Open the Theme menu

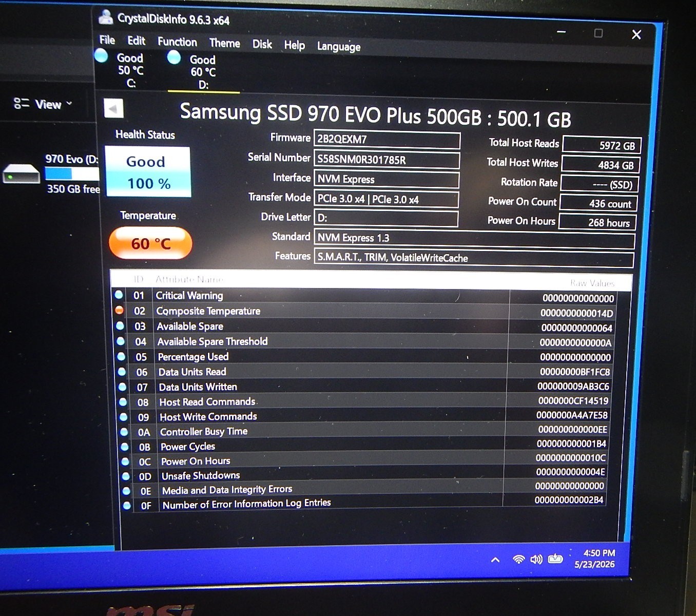(x=224, y=43)
